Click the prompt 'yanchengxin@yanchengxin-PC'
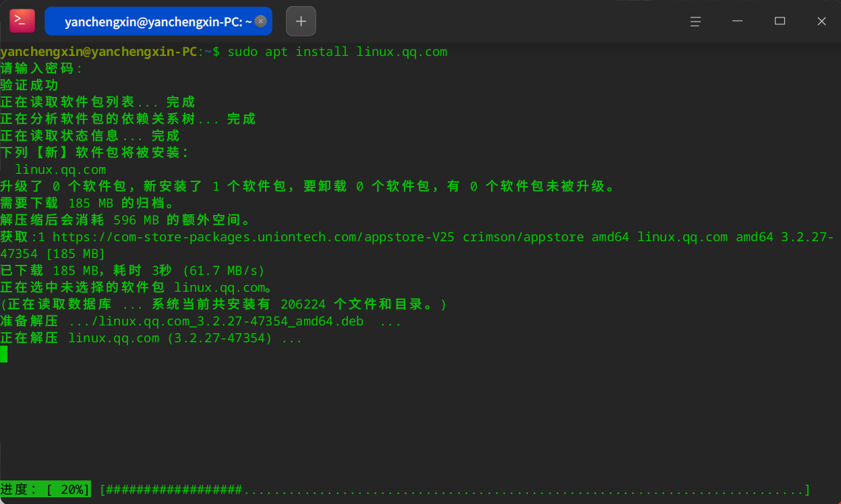841x504 pixels. 99,52
